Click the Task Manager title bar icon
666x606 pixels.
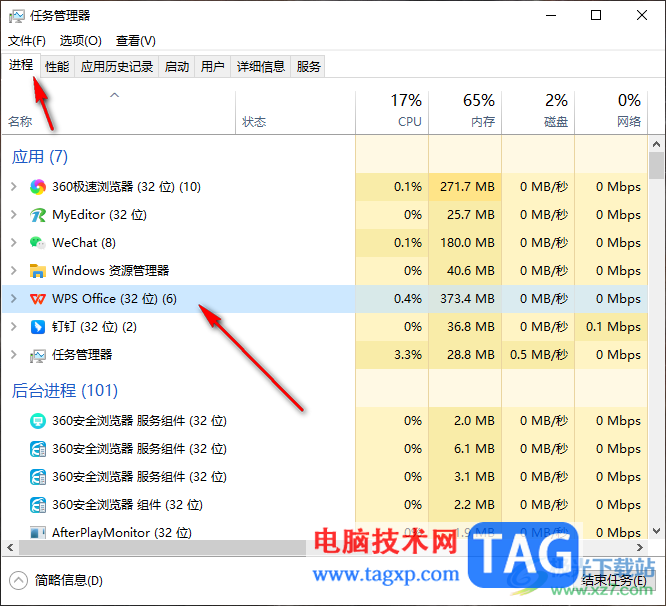point(17,16)
